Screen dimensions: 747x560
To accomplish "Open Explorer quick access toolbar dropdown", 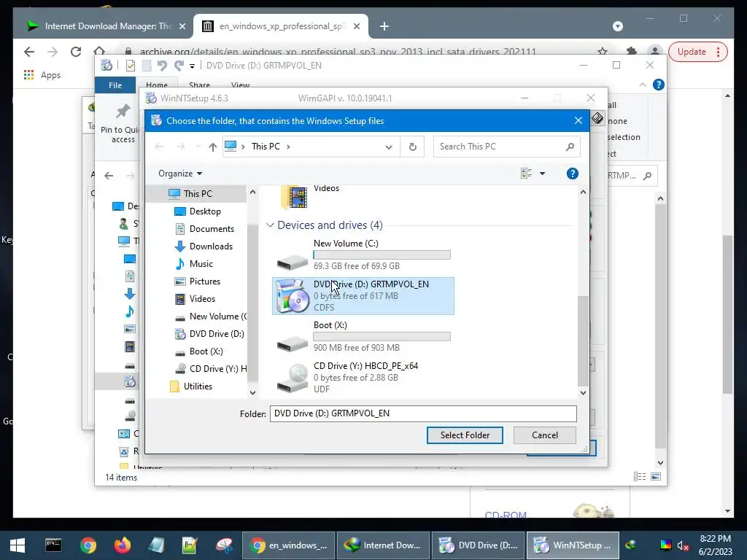I will pos(192,66).
